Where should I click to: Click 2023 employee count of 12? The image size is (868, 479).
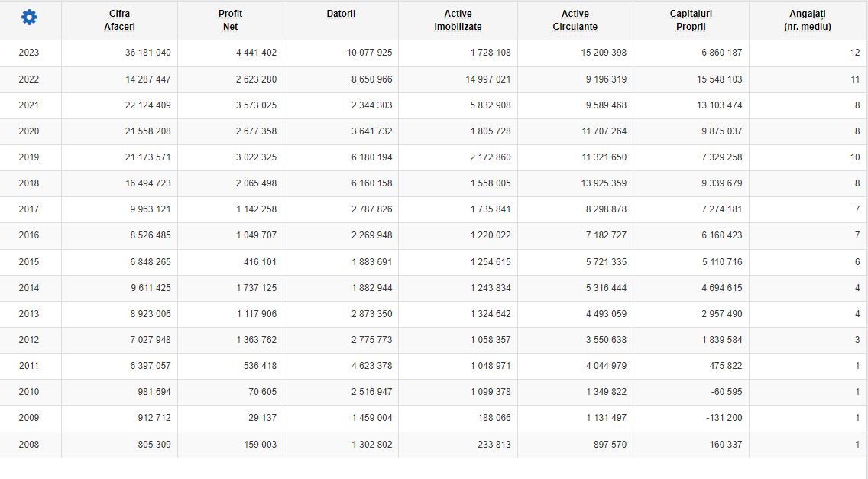[854, 53]
